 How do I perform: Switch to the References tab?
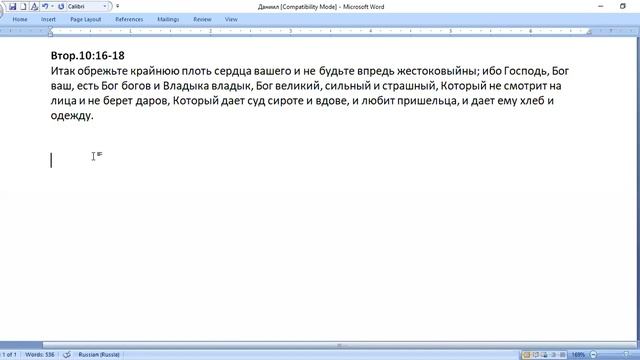click(x=129, y=19)
